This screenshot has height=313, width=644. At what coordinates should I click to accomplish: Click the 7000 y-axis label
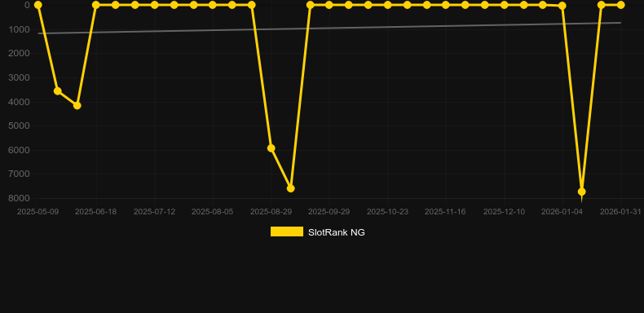(x=19, y=174)
